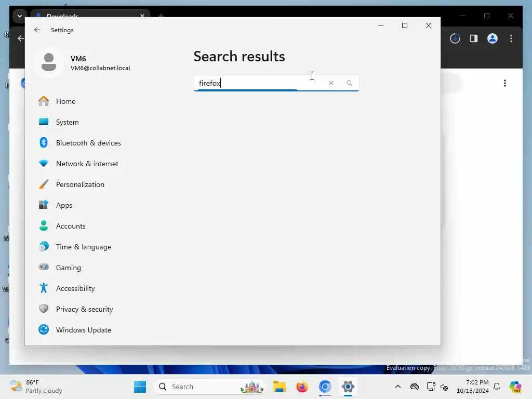Open Personalization settings
This screenshot has width=532, height=399.
[79, 184]
